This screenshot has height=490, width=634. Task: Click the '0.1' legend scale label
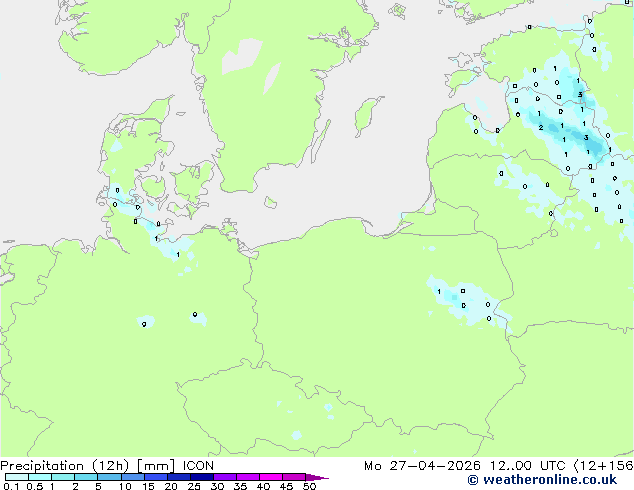[11, 486]
